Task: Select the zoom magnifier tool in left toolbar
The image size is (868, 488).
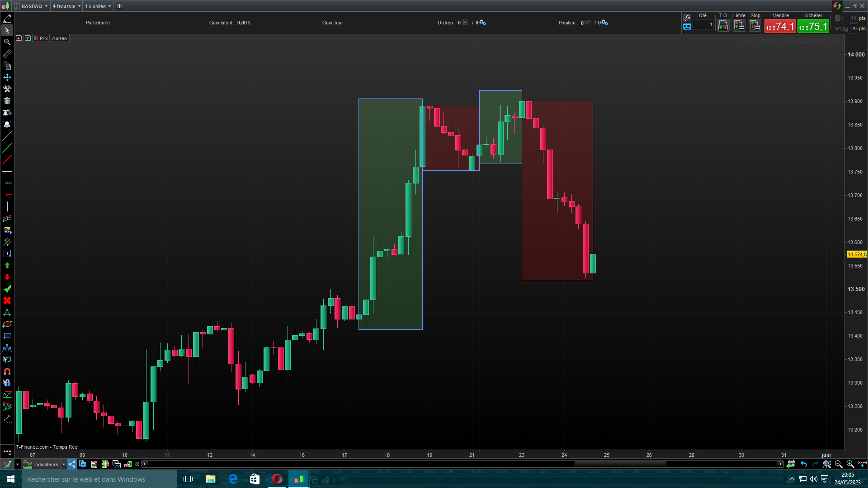Action: pyautogui.click(x=7, y=42)
